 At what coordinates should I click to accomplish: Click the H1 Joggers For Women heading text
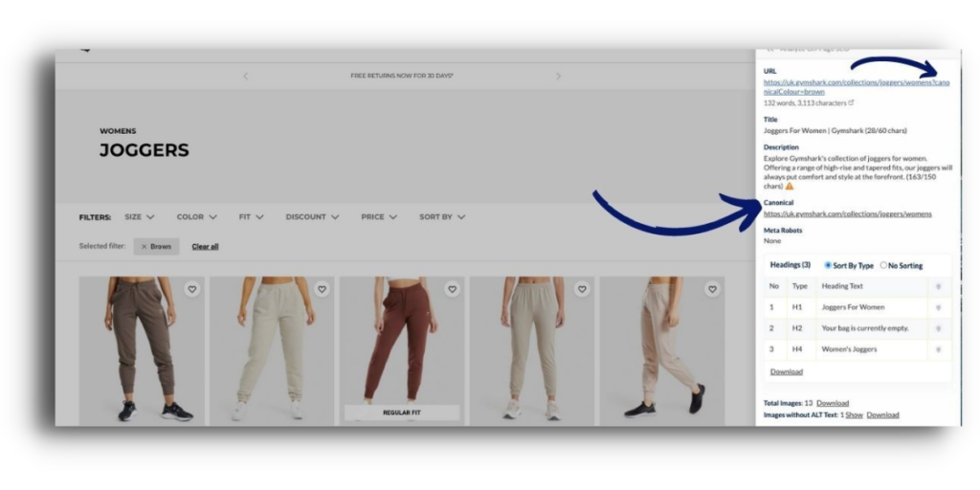pos(853,307)
